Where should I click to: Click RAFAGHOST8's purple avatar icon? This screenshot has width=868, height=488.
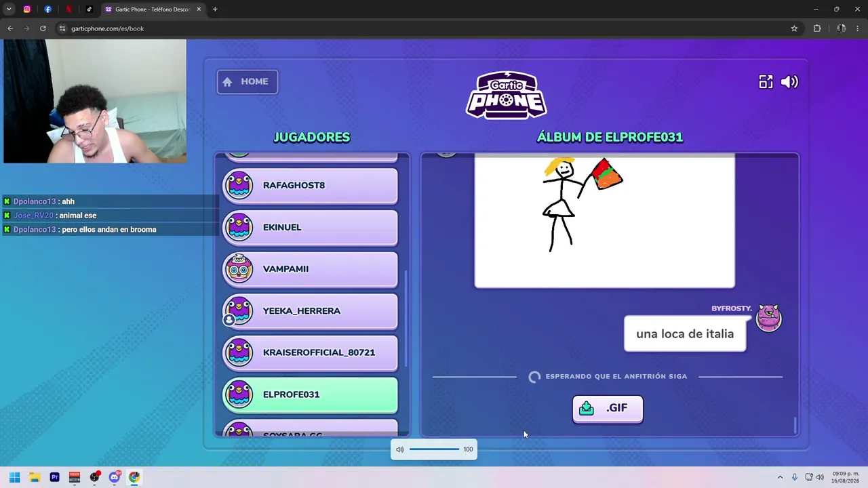pyautogui.click(x=239, y=185)
